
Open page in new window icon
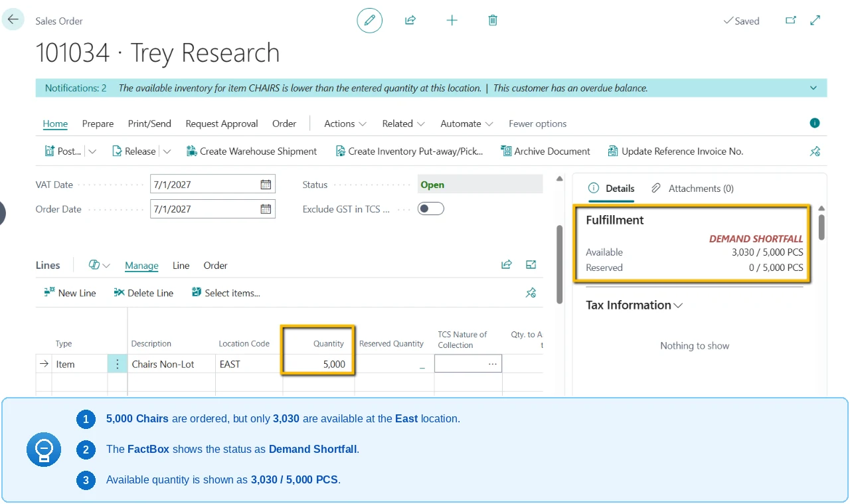tap(791, 21)
